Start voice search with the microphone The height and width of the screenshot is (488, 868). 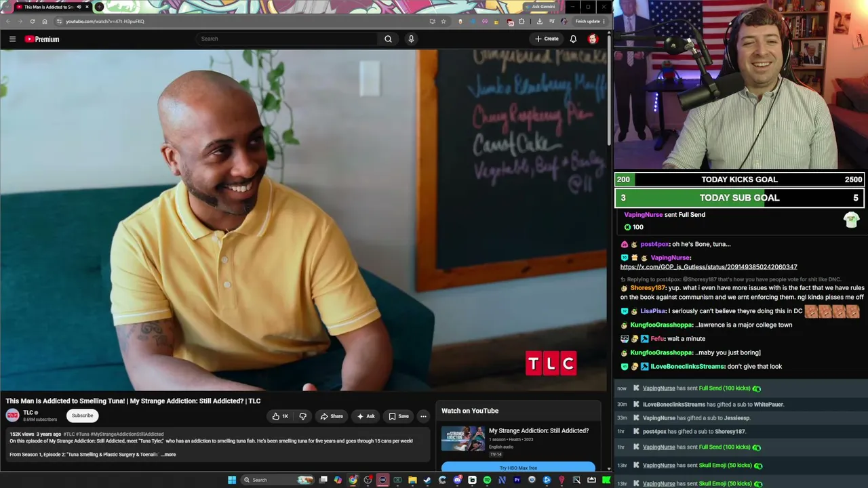[411, 39]
